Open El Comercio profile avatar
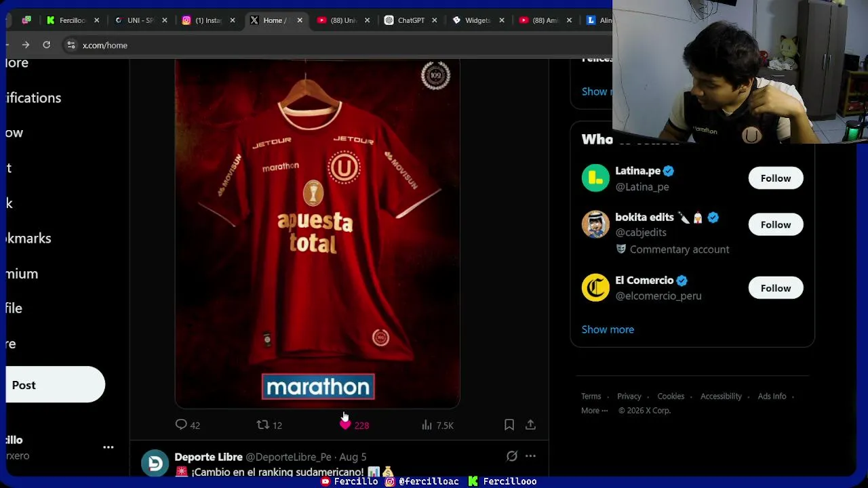868x488 pixels. tap(595, 288)
